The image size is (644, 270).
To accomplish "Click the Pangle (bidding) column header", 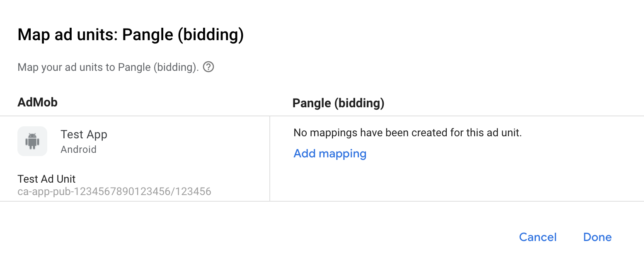I will 338,103.
